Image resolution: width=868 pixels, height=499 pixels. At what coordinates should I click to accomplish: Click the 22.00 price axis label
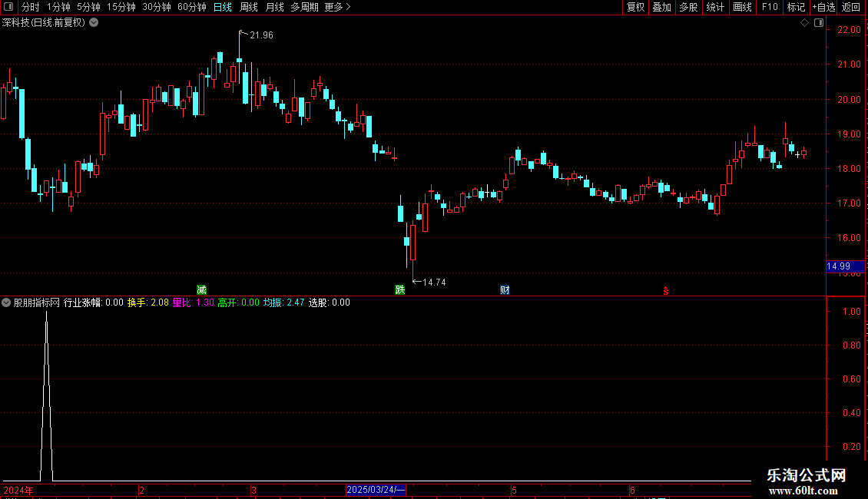point(849,30)
